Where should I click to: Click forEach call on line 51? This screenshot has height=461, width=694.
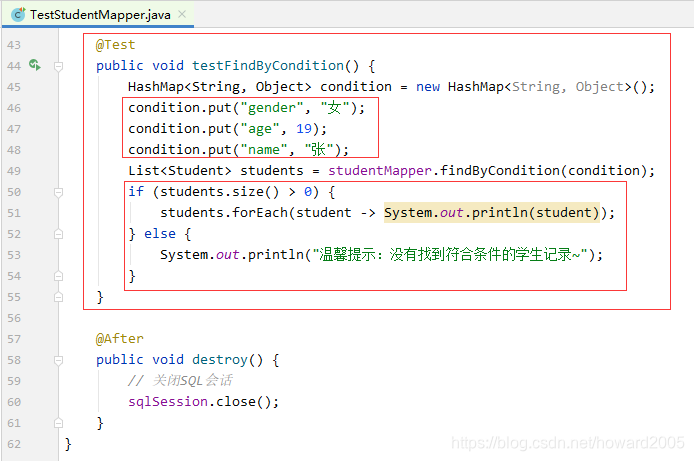(x=260, y=212)
